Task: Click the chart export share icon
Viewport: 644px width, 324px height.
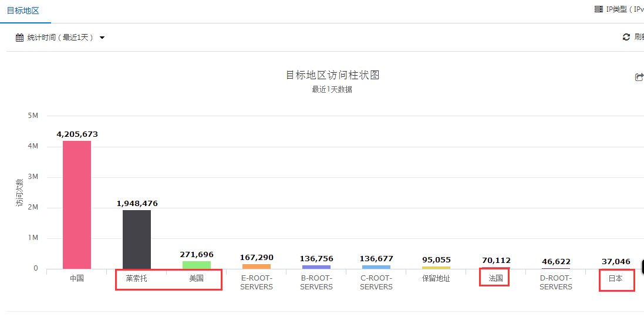Action: (x=639, y=77)
